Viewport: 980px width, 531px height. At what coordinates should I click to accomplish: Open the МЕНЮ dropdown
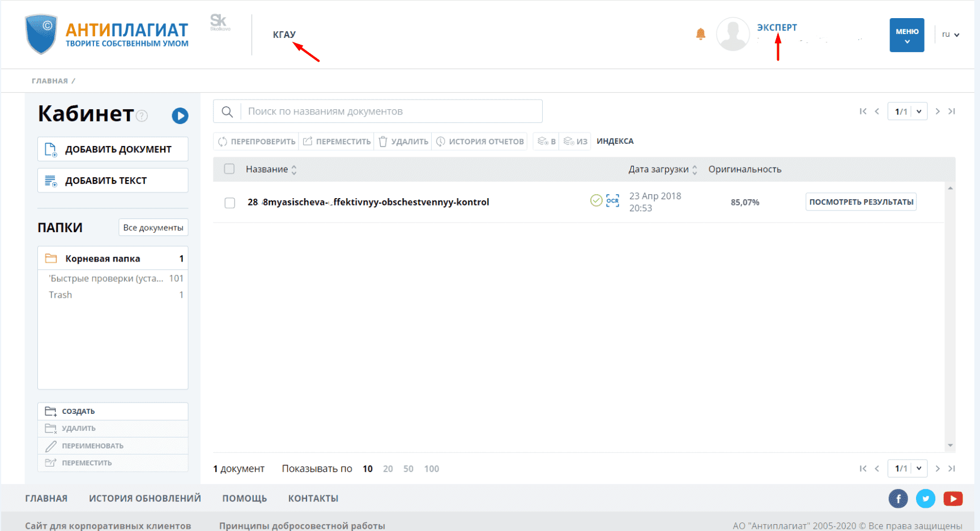tap(906, 35)
